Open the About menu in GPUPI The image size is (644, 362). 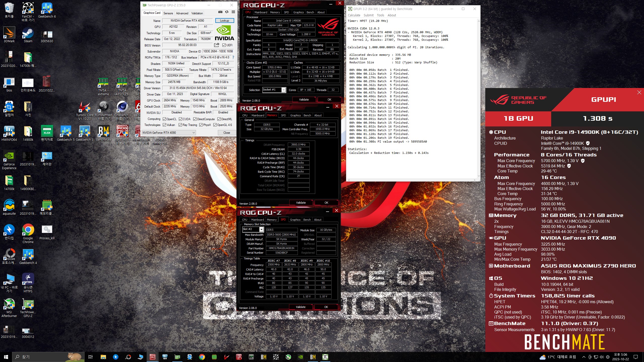click(x=392, y=15)
